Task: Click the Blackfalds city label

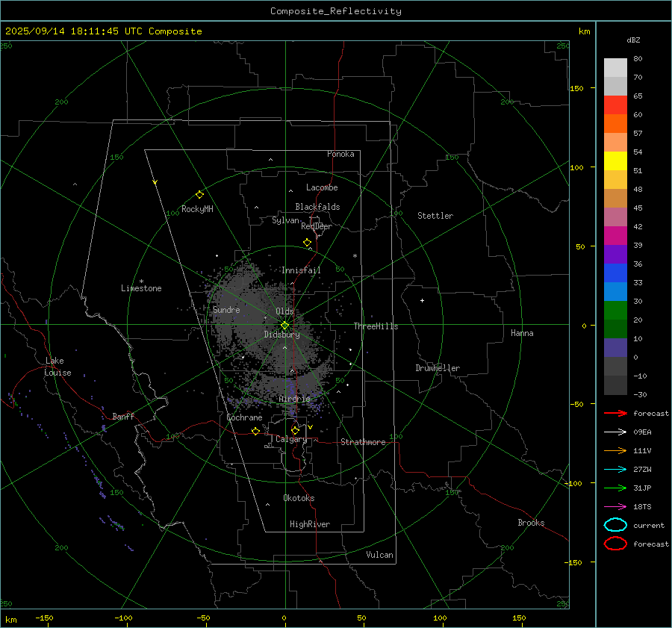Action: (x=317, y=207)
